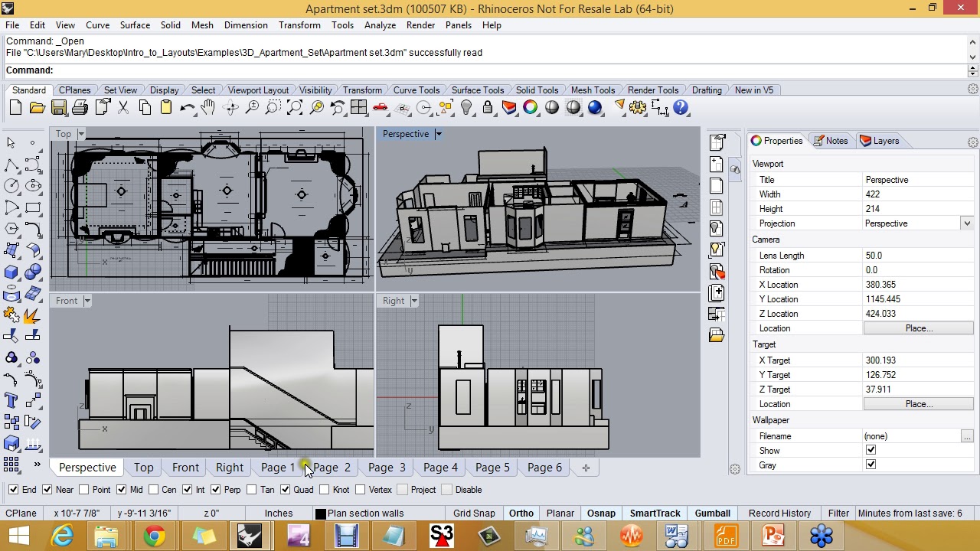Image resolution: width=980 pixels, height=551 pixels.
Task: Click the Open file folder icon
Action: 37,108
